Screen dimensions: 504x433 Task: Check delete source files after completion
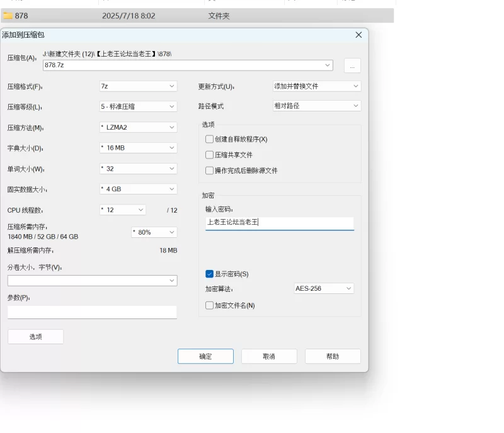click(x=210, y=171)
